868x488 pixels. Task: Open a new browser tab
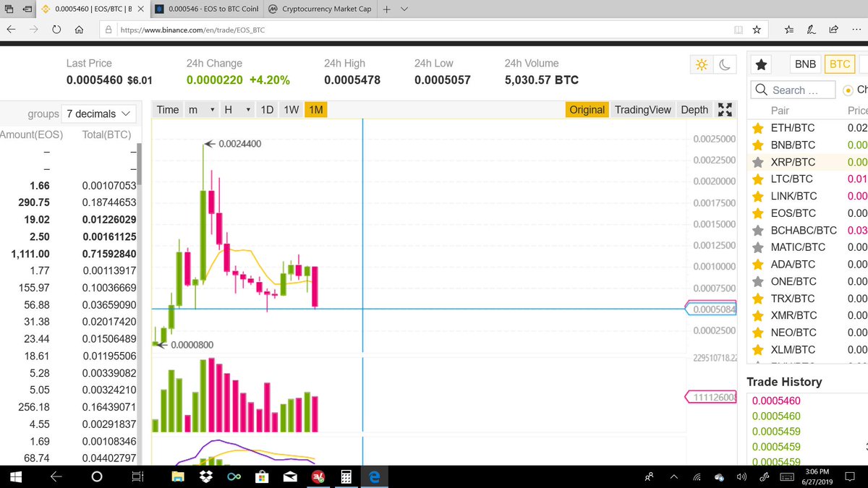point(386,10)
